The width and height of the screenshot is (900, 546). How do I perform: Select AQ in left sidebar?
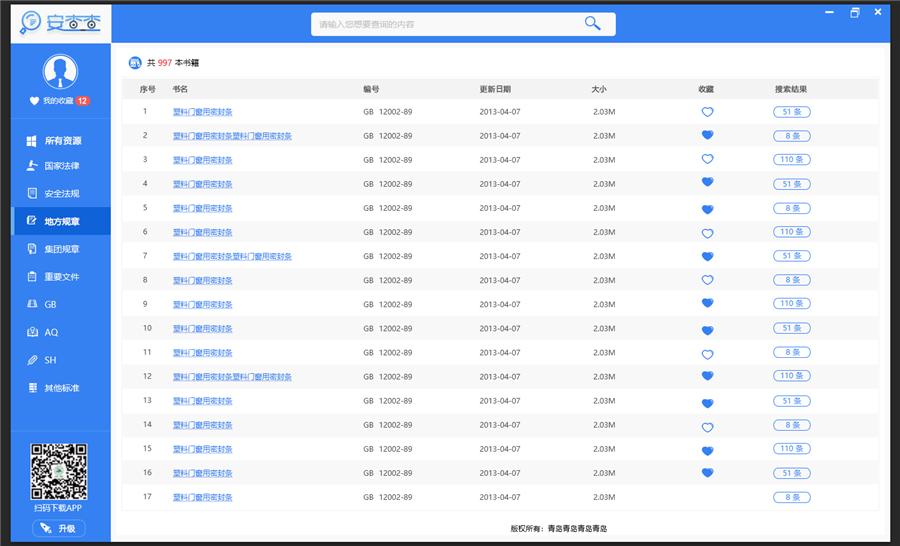(50, 332)
